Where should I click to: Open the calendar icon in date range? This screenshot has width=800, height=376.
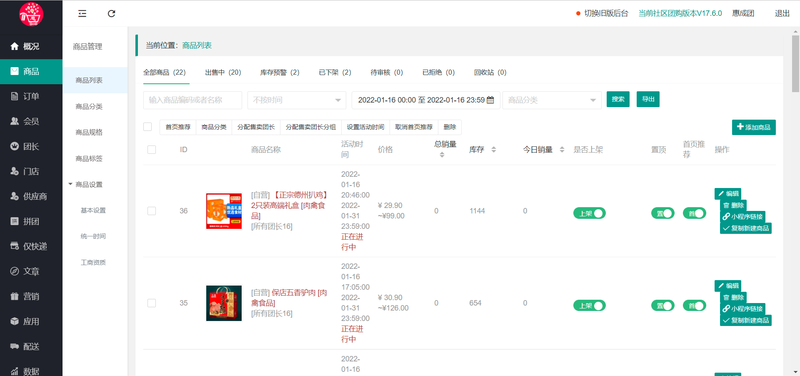[x=490, y=100]
